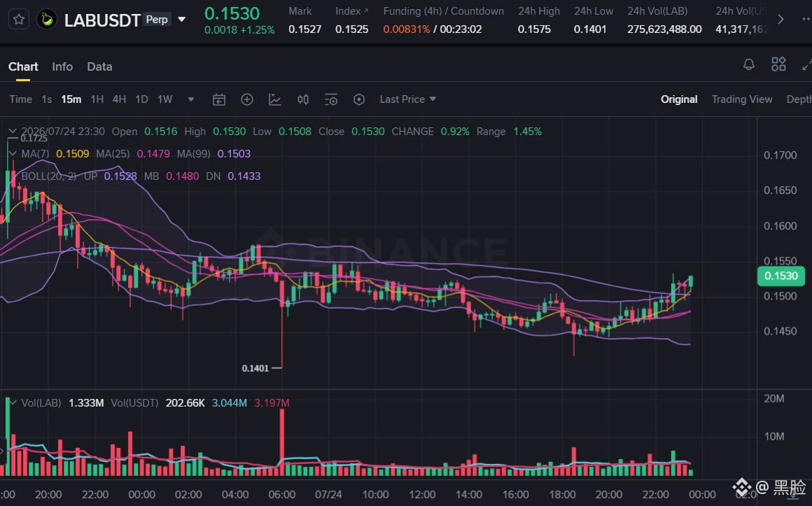Open the Last Price dropdown
The height and width of the screenshot is (506, 812).
pos(407,99)
